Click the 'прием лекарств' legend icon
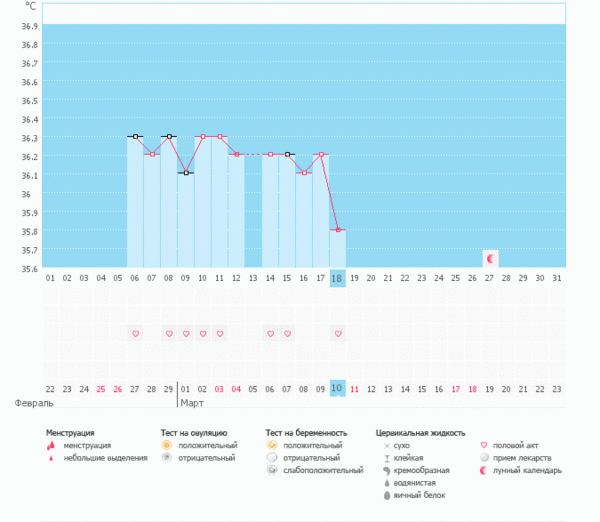This screenshot has width=600, height=522. [x=485, y=457]
